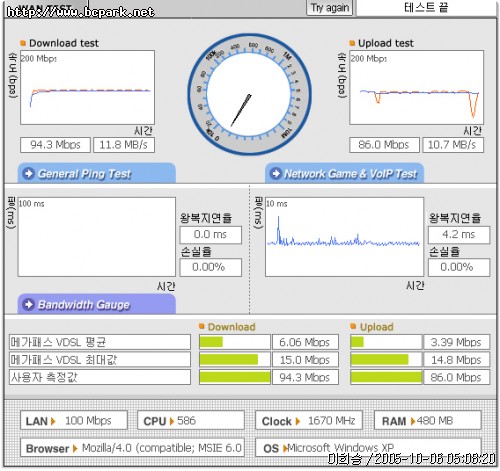
Task: Click the VDSL average upload green bar
Action: click(x=357, y=342)
